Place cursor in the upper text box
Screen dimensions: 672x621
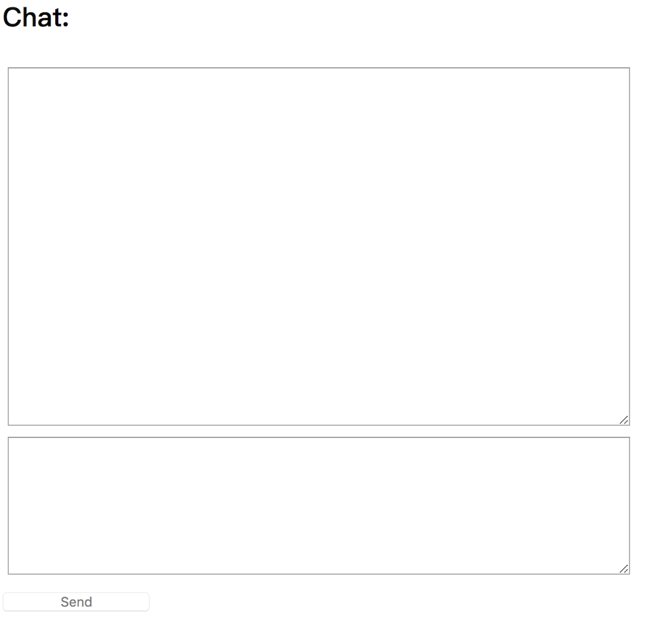click(319, 246)
